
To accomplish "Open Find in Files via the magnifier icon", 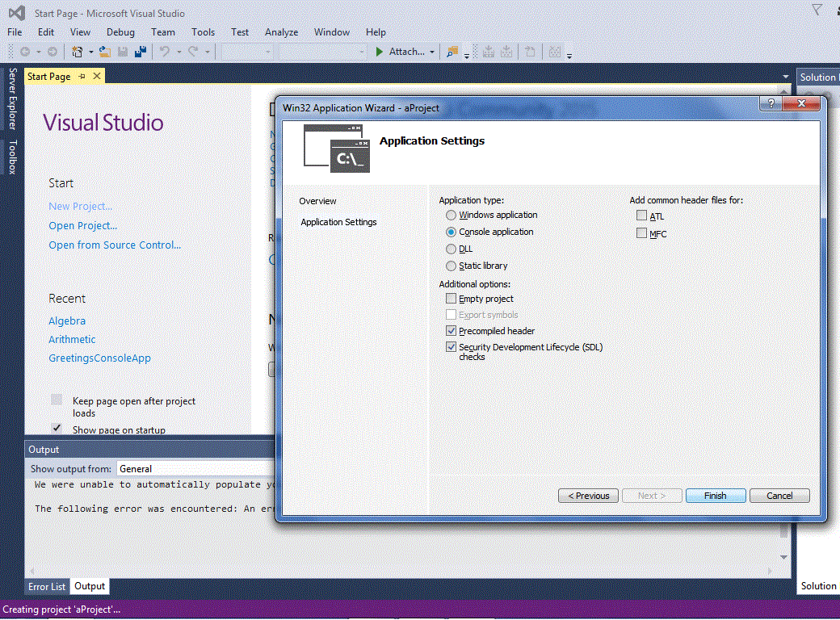I will [451, 52].
